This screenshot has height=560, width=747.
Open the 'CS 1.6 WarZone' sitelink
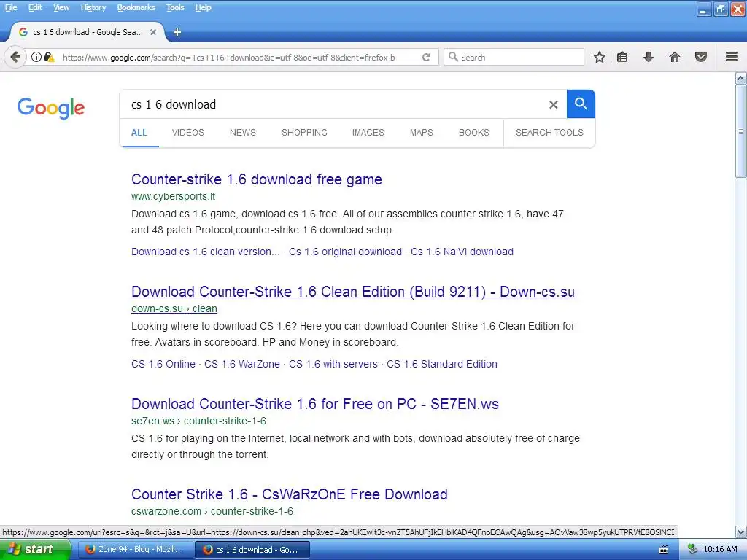tap(241, 365)
